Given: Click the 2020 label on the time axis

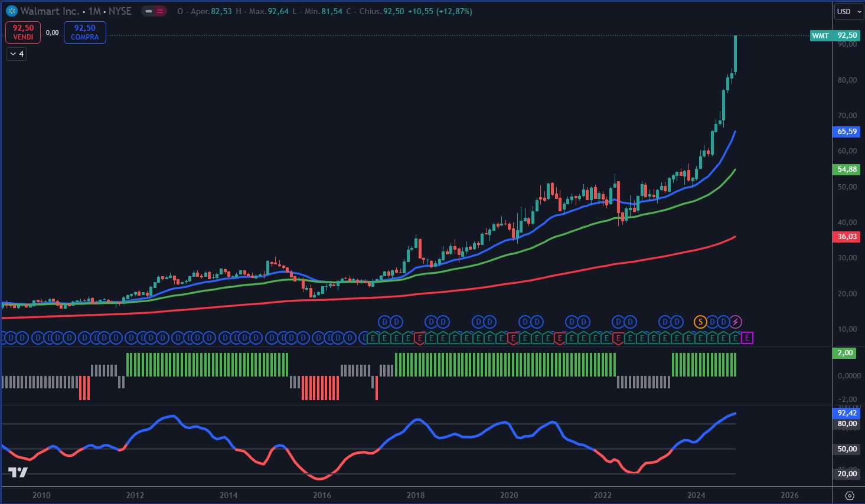Looking at the screenshot, I should [x=509, y=495].
